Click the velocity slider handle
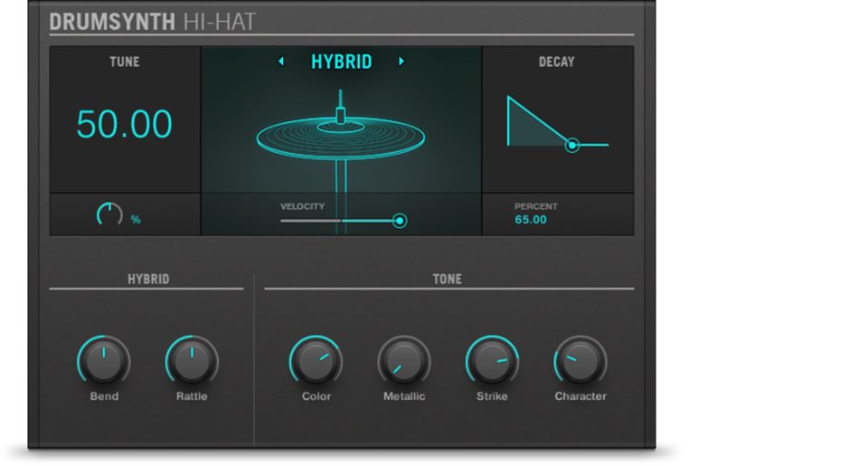The image size is (868, 466). [x=400, y=221]
